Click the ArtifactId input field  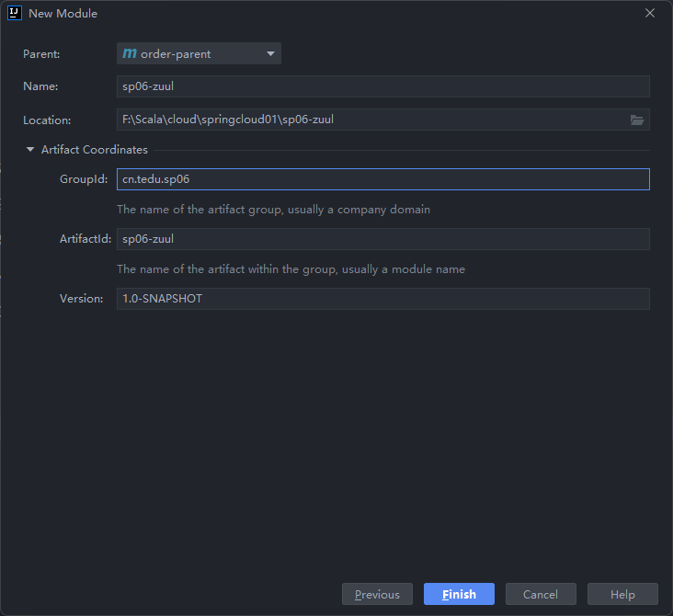coord(382,239)
